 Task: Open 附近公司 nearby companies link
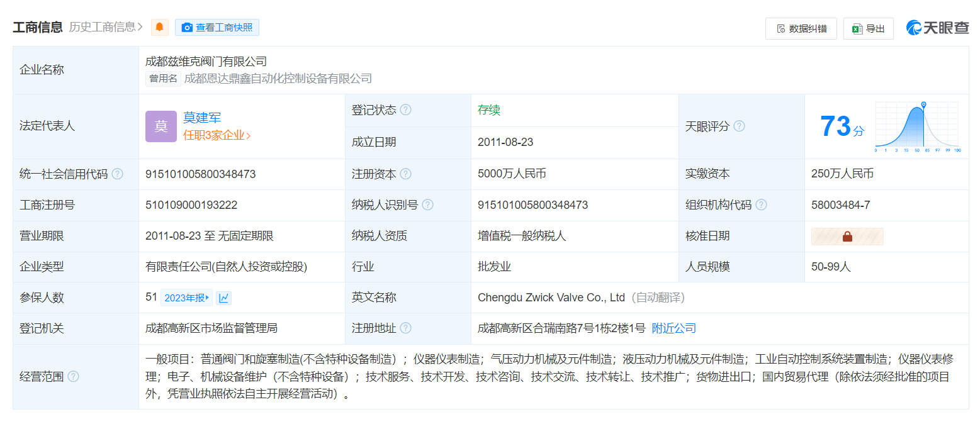coord(674,328)
